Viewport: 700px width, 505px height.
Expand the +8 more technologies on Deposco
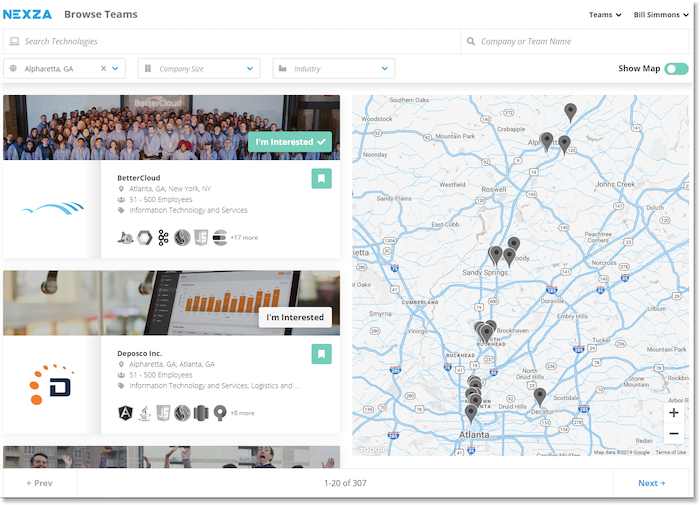pos(242,413)
